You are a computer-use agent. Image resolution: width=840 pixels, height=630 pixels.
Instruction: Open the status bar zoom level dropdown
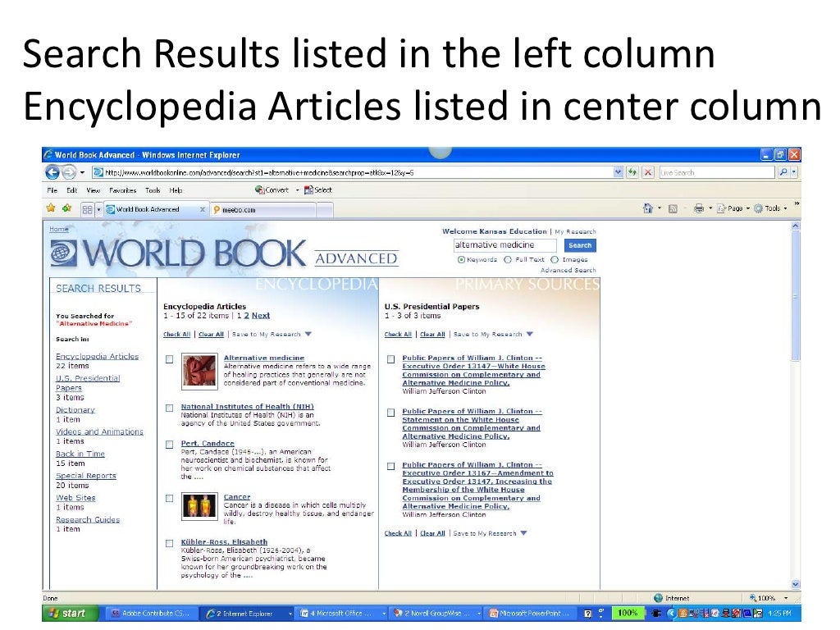(x=786, y=598)
